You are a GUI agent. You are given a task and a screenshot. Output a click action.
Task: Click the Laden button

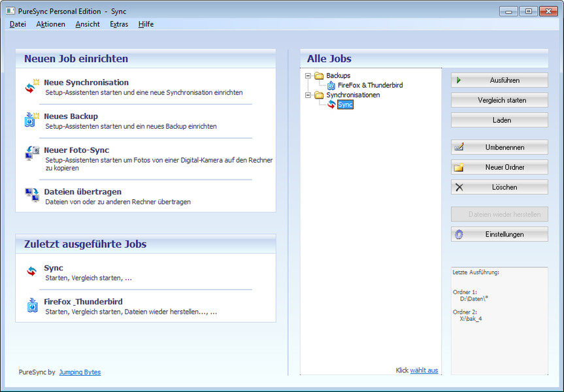point(499,120)
